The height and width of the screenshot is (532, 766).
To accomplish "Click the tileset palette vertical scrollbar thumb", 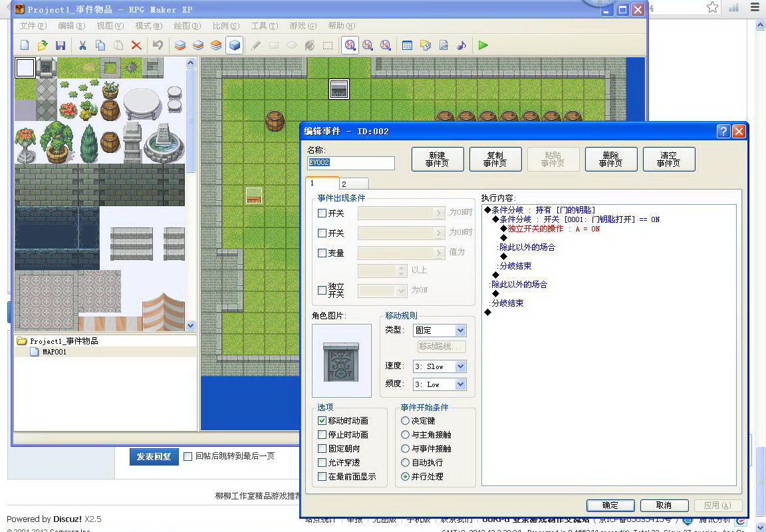I will pyautogui.click(x=191, y=120).
